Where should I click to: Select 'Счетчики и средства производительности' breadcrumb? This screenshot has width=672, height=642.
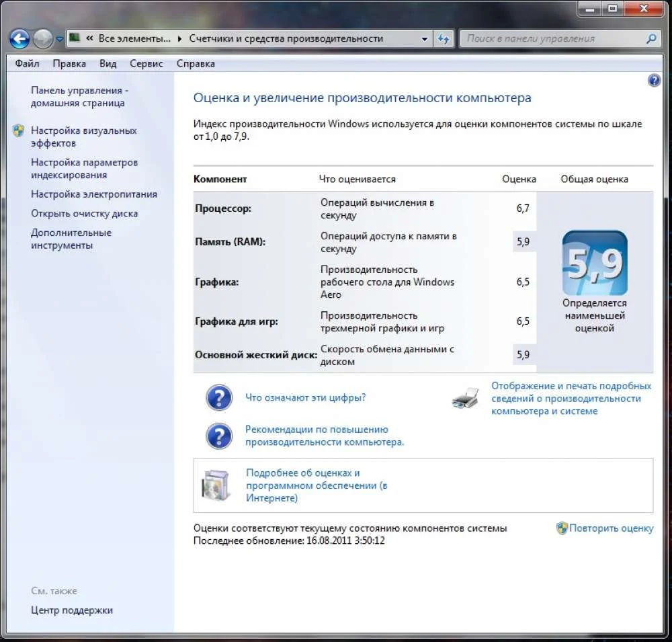[286, 38]
